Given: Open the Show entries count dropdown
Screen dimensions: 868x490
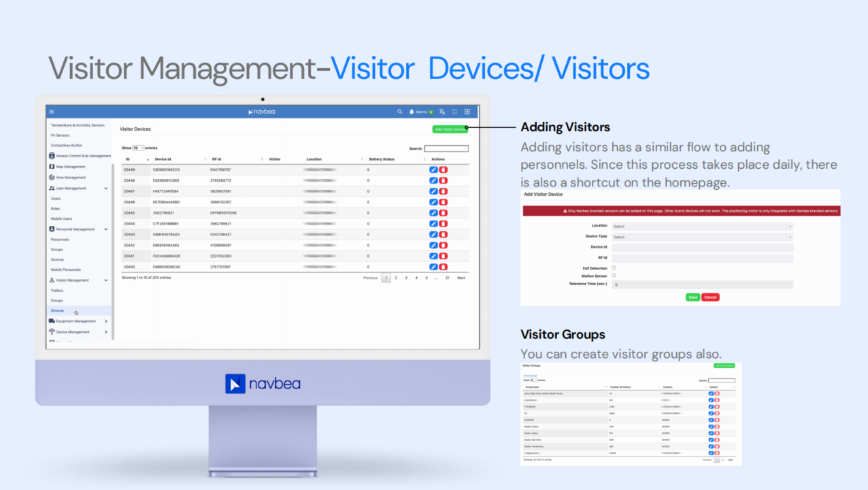Looking at the screenshot, I should tap(138, 148).
